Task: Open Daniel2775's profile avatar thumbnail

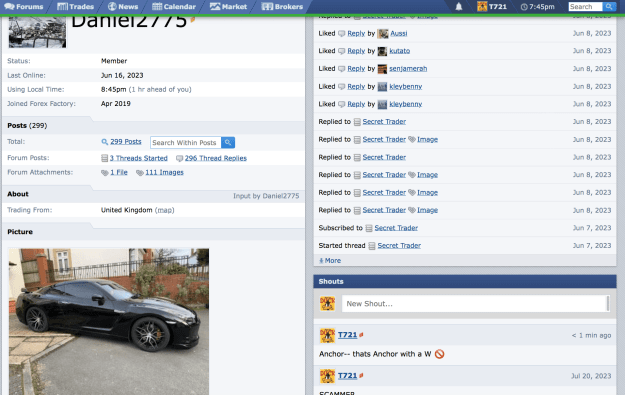Action: [x=37, y=32]
